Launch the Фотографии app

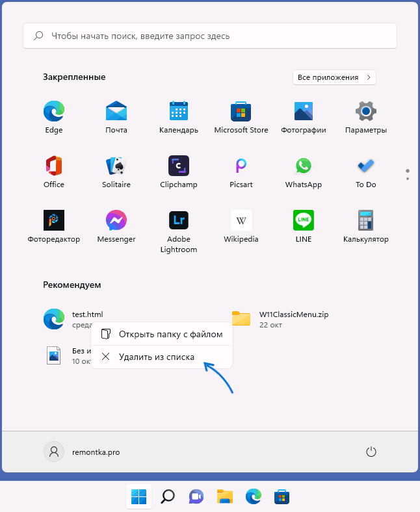click(x=304, y=117)
